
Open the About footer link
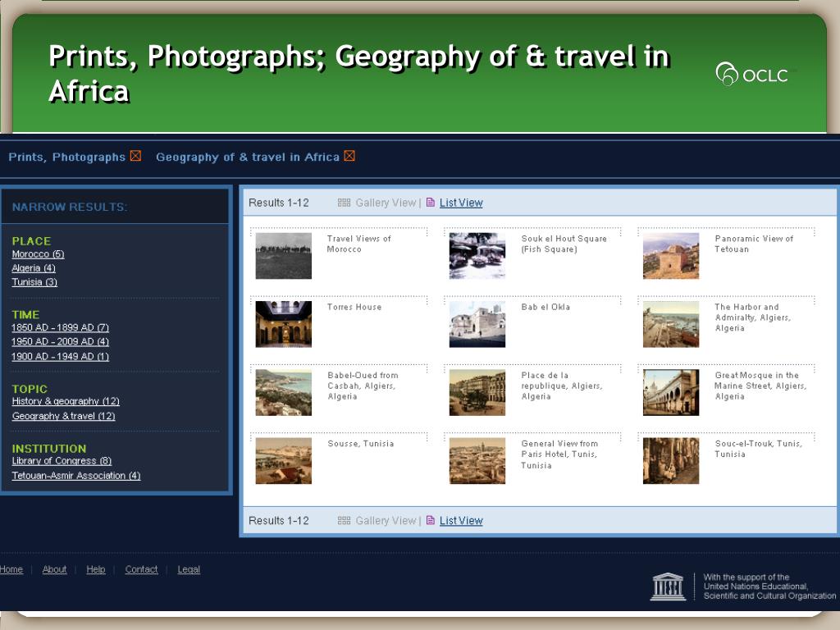click(55, 569)
